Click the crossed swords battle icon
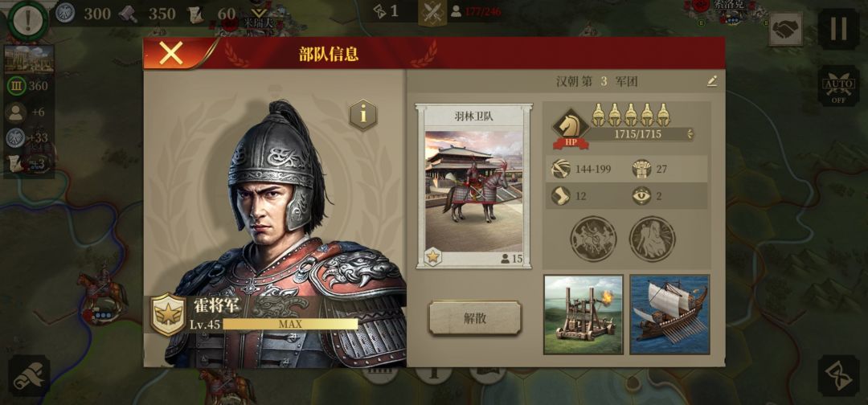The image size is (868, 405). [432, 12]
